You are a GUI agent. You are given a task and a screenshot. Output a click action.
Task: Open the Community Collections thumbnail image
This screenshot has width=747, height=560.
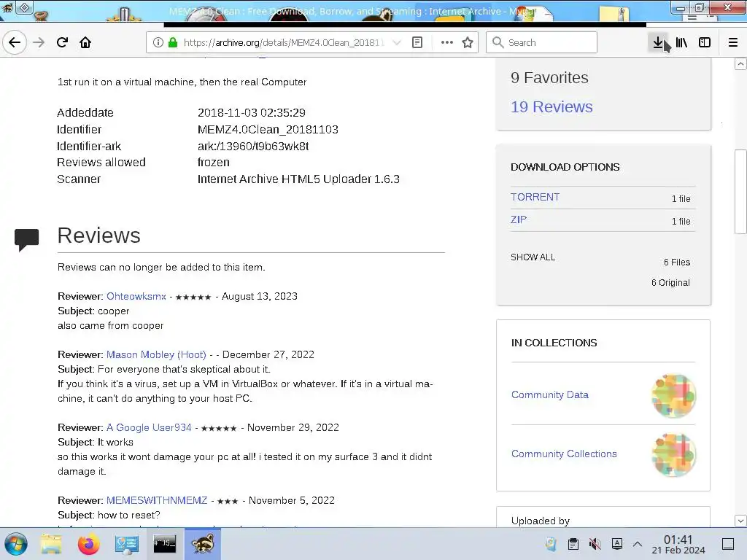tap(673, 455)
